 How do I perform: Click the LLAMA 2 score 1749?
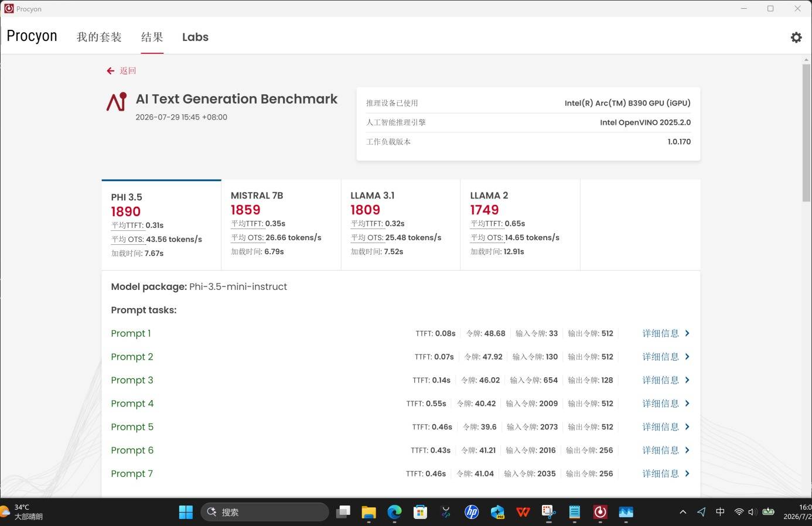point(485,210)
